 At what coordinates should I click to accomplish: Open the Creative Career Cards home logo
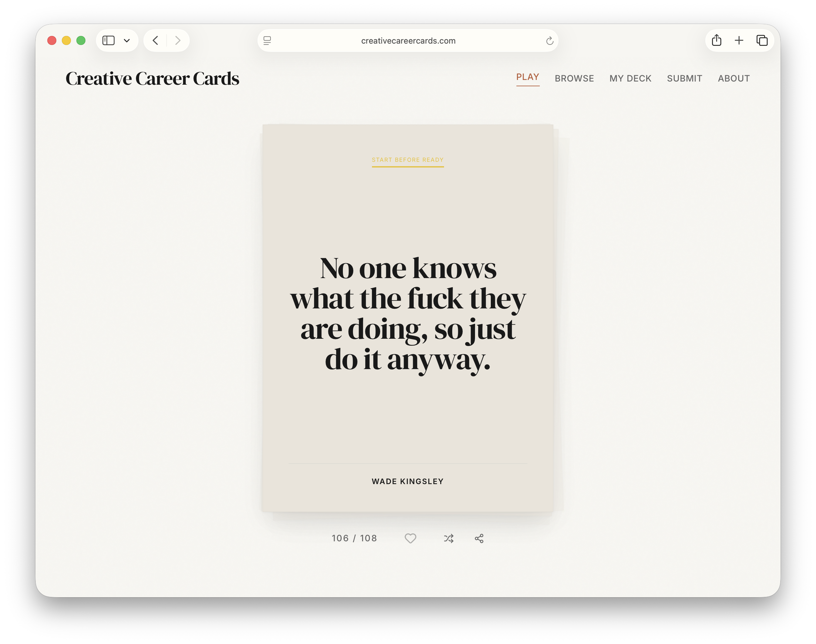(152, 78)
